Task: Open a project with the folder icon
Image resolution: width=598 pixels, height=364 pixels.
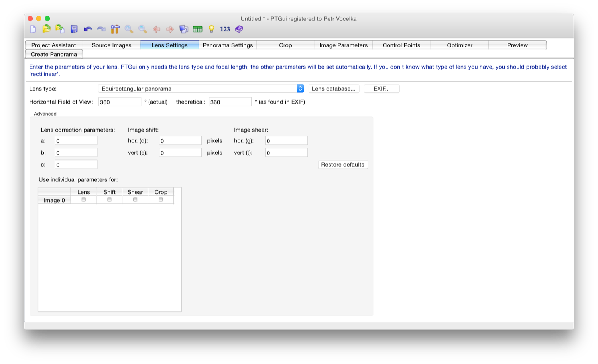Action: tap(46, 29)
